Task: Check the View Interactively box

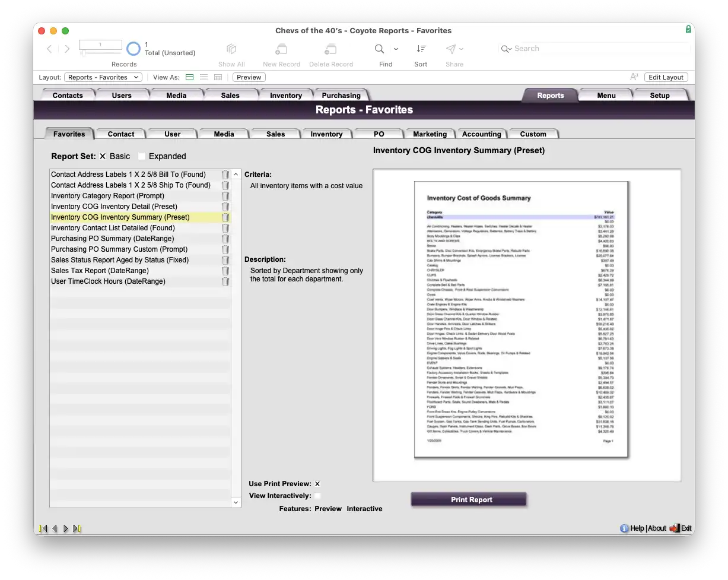Action: pos(317,496)
